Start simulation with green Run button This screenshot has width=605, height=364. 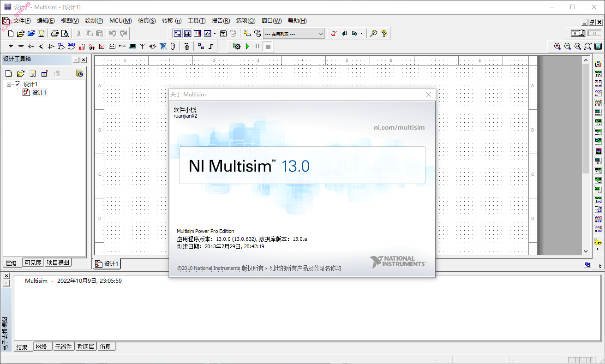click(247, 46)
